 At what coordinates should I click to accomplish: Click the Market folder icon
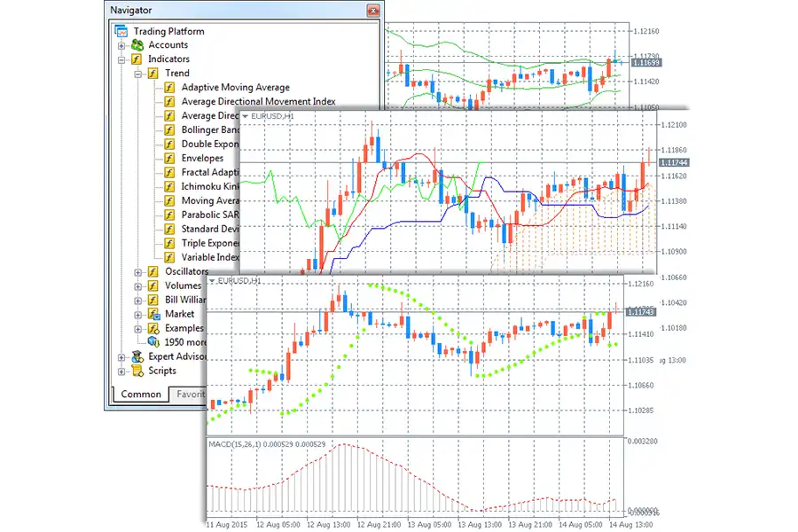153,314
